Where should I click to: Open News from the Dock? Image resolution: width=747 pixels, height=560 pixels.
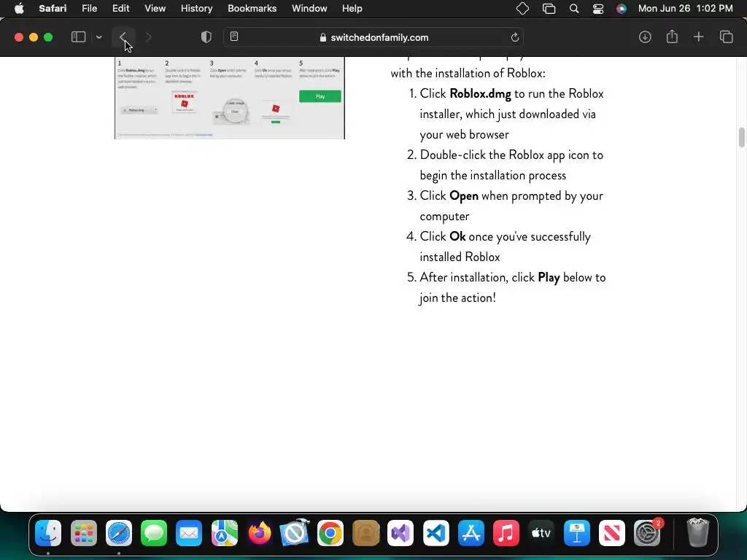612,533
